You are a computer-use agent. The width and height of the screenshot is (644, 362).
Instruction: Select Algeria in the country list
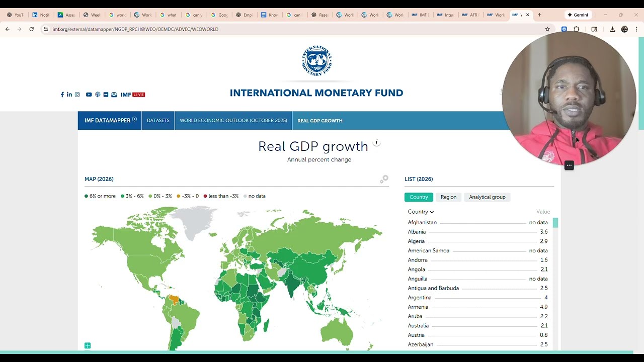point(478,241)
